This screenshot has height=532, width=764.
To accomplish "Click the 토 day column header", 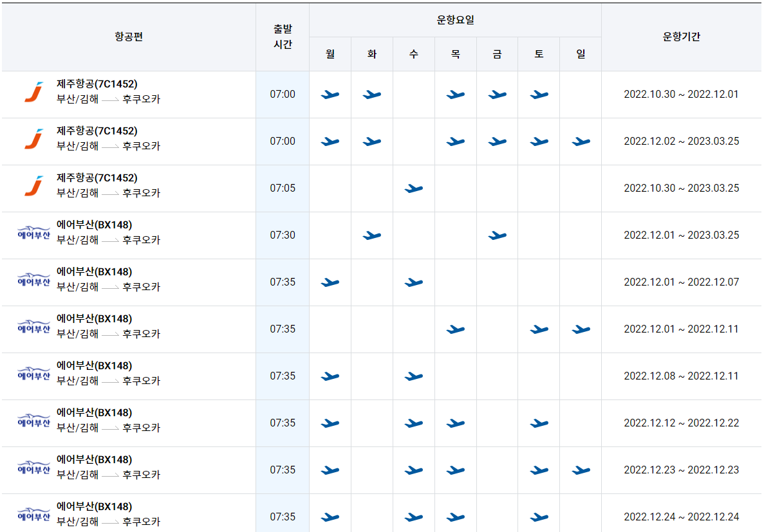I will tap(538, 54).
